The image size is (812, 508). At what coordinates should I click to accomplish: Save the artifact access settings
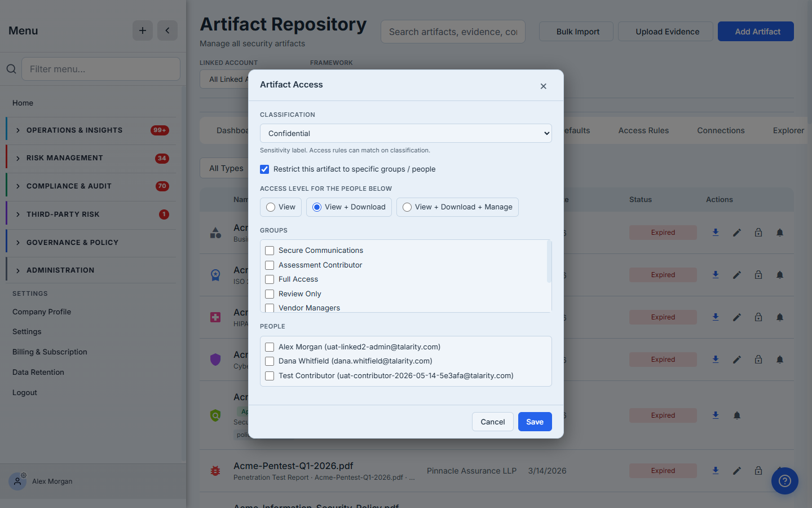(x=535, y=422)
